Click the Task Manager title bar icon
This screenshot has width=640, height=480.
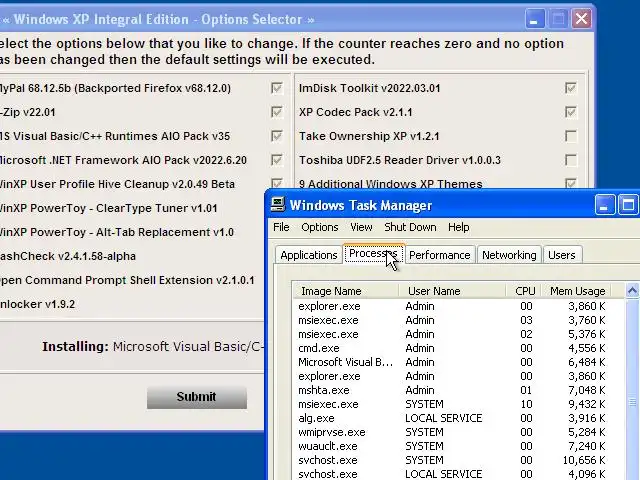[278, 204]
